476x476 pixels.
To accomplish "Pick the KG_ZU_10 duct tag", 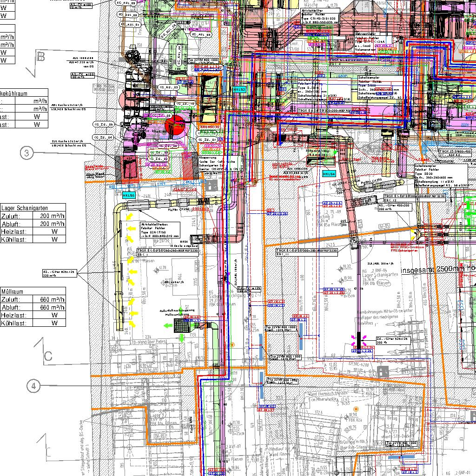I will [x=185, y=104].
